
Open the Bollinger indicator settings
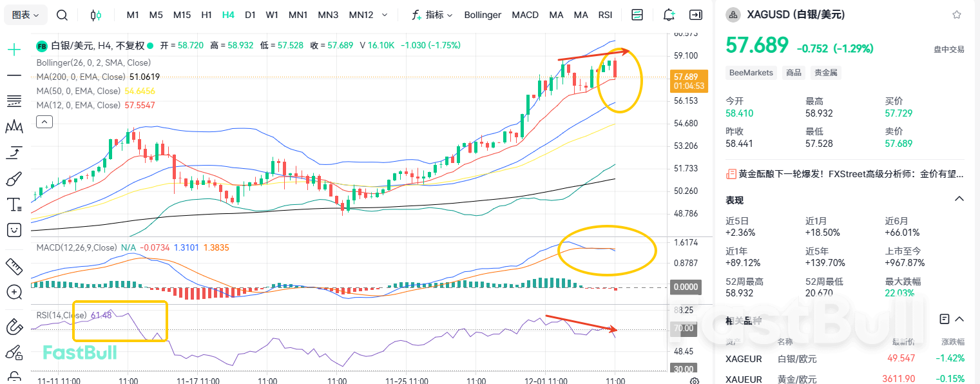point(483,14)
